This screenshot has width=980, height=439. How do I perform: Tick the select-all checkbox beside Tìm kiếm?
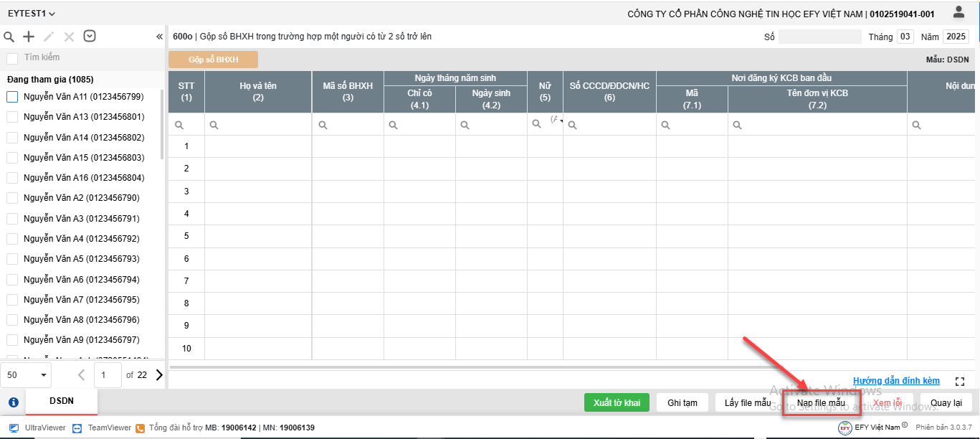tap(12, 58)
